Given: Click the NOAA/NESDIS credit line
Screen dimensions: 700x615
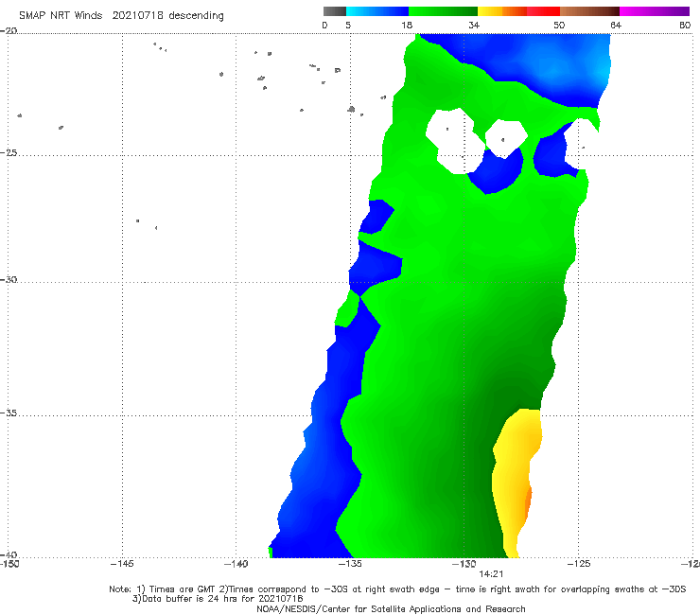Looking at the screenshot, I should click(x=391, y=608).
